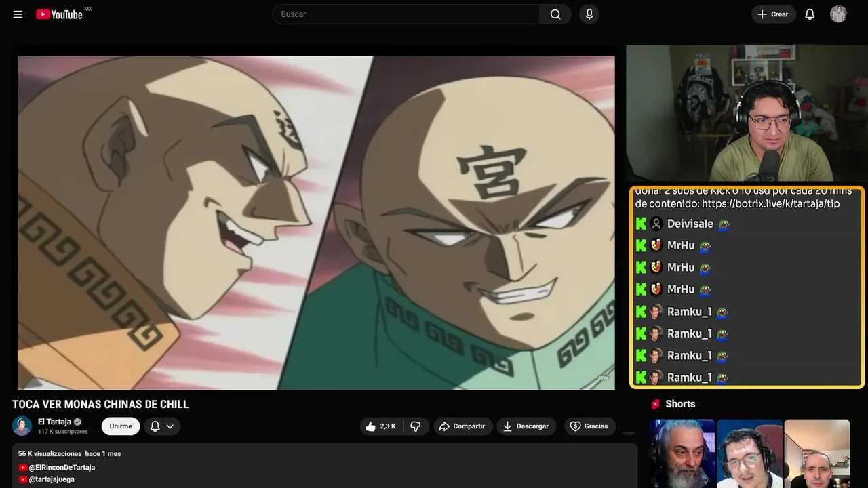Open the notifications bell in the header
868x488 pixels.
pyautogui.click(x=810, y=14)
